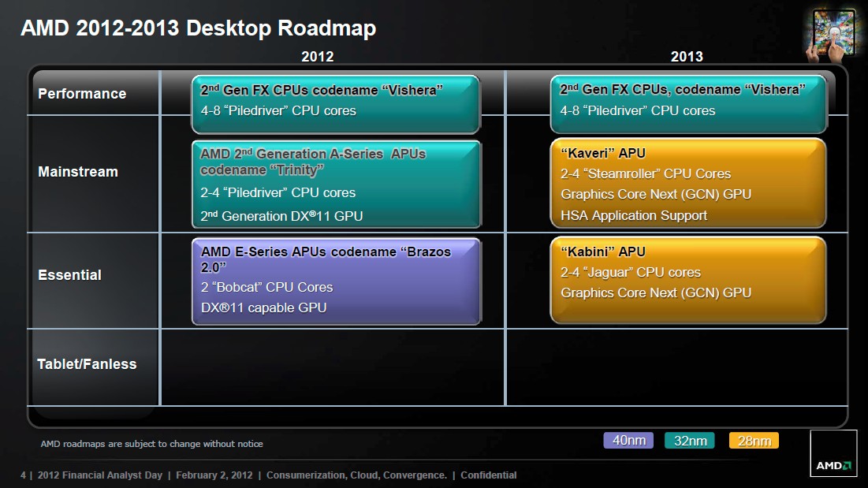Select the Essential row label
This screenshot has height=488, width=868.
pos(69,275)
